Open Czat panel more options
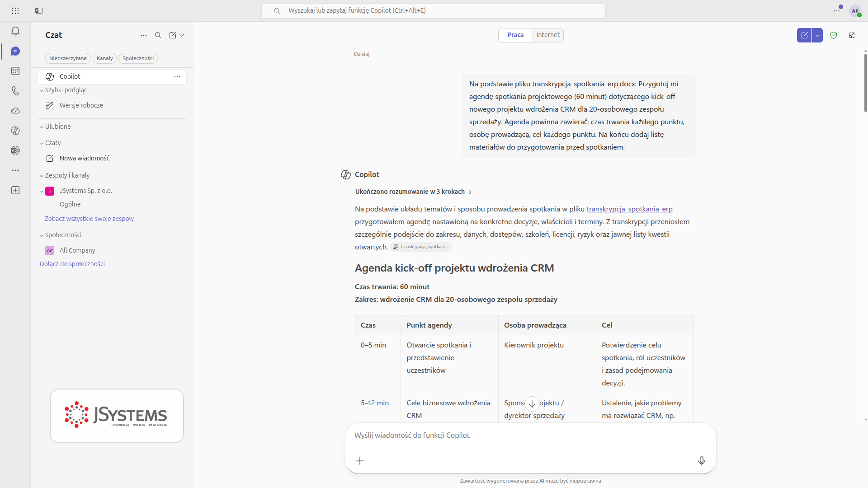Image resolution: width=868 pixels, height=488 pixels. click(x=144, y=35)
